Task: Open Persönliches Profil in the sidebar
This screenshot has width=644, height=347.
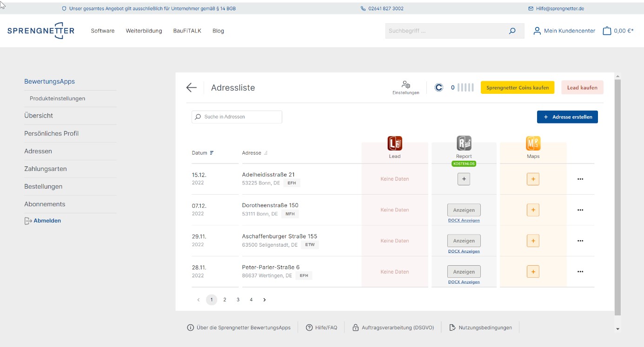Action: pyautogui.click(x=51, y=133)
